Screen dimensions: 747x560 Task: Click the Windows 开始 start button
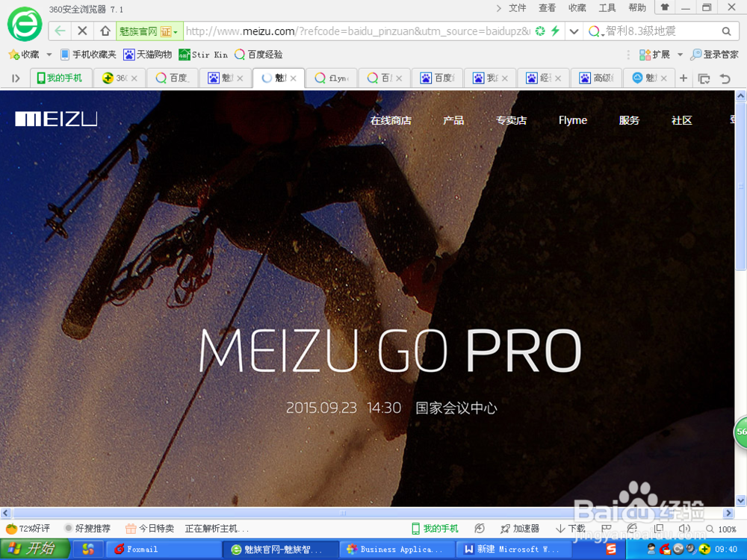[34, 549]
